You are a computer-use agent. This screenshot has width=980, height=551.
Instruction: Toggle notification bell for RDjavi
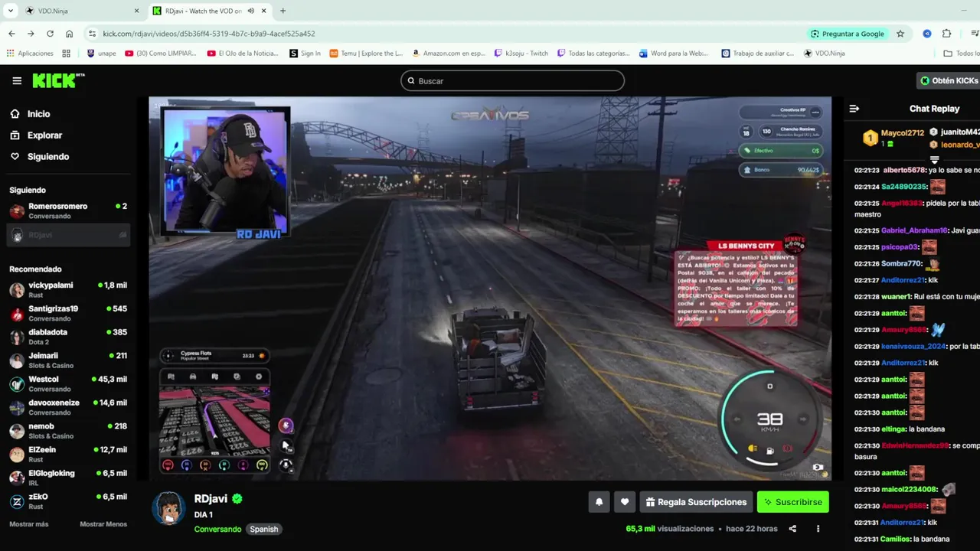(x=599, y=502)
